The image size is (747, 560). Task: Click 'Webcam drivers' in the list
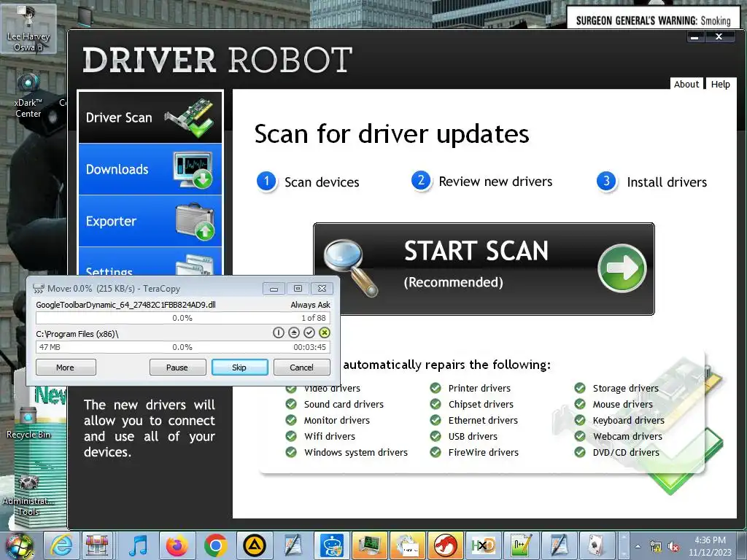(x=627, y=436)
